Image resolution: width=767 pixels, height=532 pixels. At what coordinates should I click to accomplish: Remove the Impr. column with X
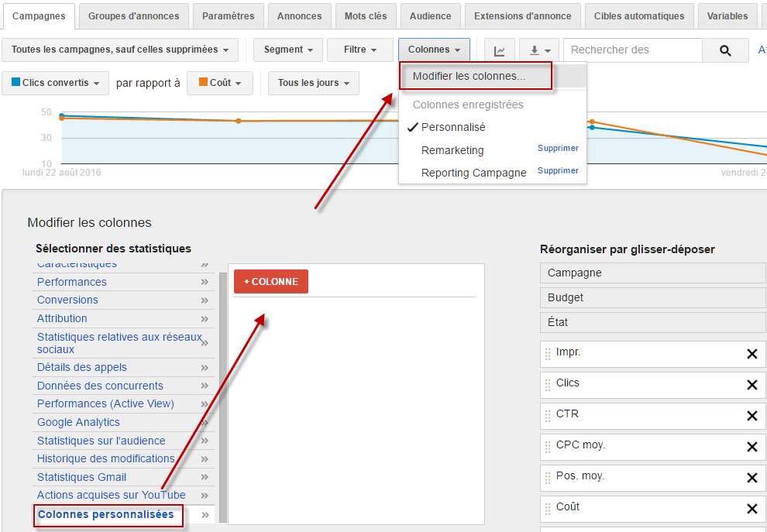[x=752, y=354]
